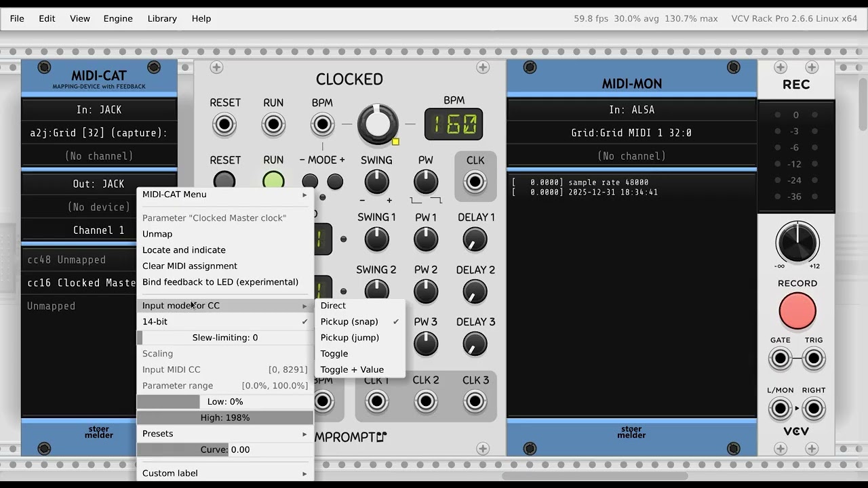Open the Edit menu

pos(47,18)
